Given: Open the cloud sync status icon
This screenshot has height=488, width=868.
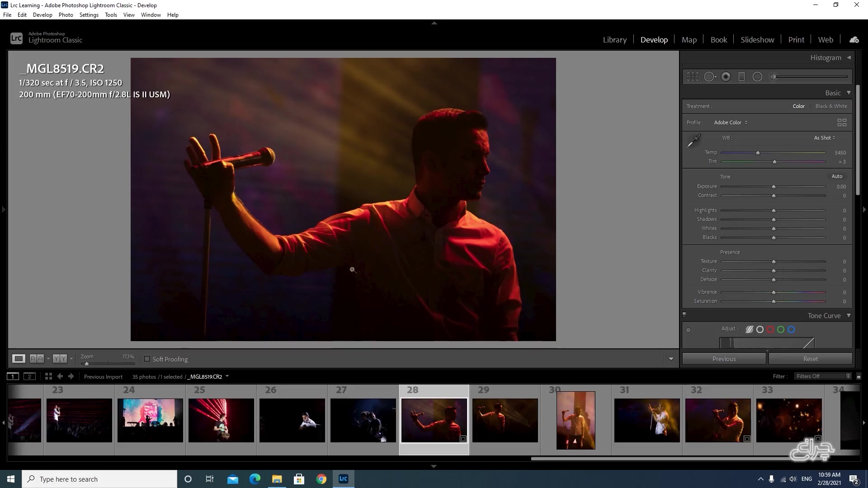Looking at the screenshot, I should point(854,40).
